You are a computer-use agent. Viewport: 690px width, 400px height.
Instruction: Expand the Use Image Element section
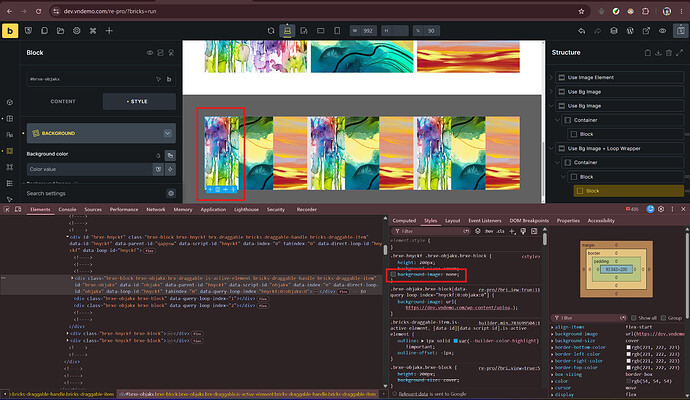(x=551, y=77)
